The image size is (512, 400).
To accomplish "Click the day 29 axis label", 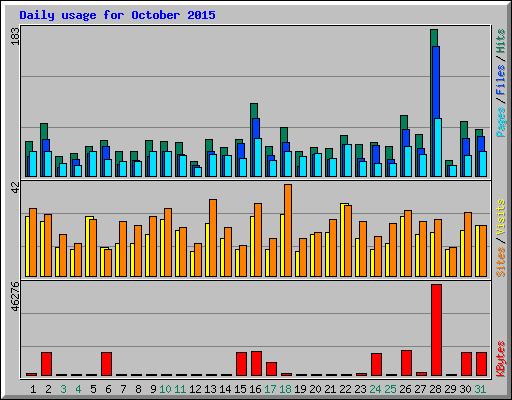I will pyautogui.click(x=450, y=389).
